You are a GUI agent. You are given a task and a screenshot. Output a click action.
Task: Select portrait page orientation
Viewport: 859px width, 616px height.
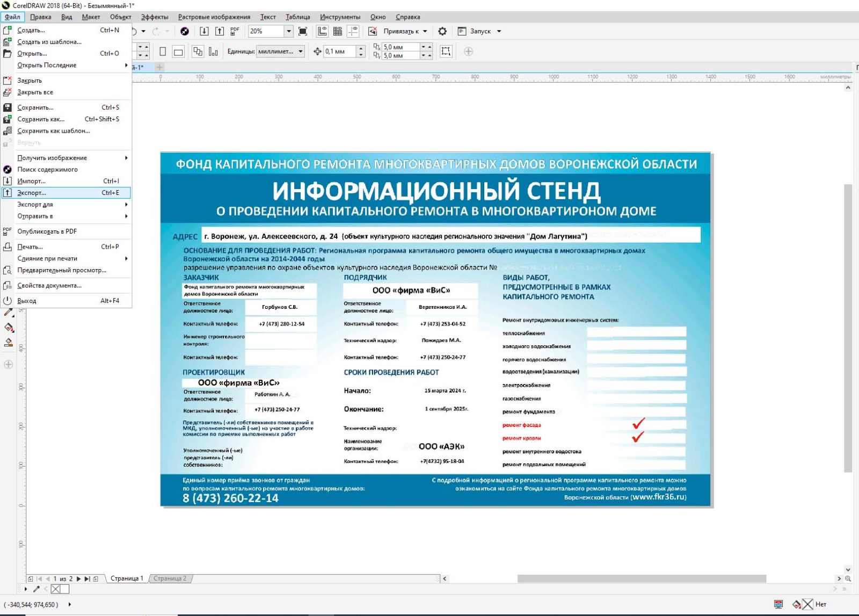163,52
